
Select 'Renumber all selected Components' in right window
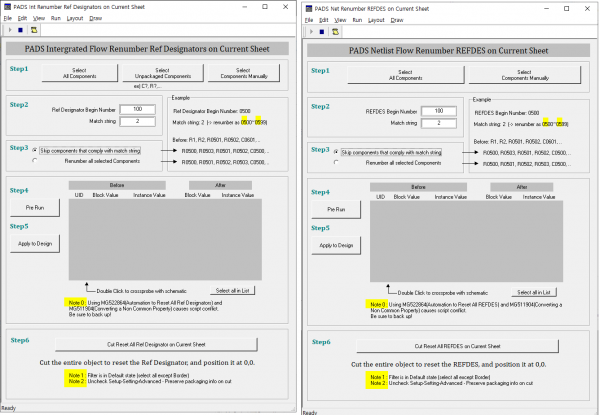pos(338,162)
